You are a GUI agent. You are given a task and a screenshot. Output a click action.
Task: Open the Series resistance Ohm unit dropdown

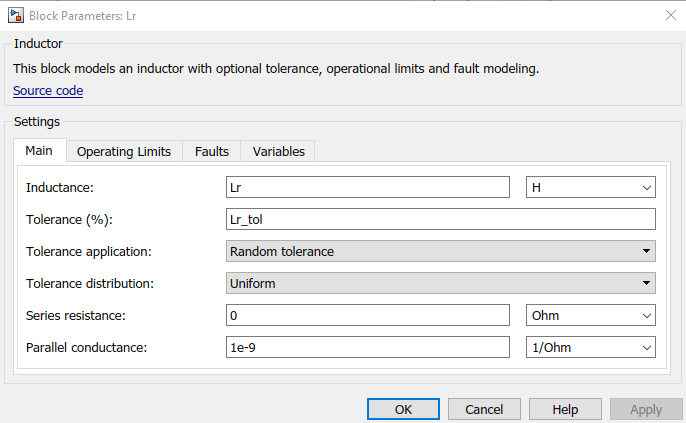pyautogui.click(x=590, y=315)
